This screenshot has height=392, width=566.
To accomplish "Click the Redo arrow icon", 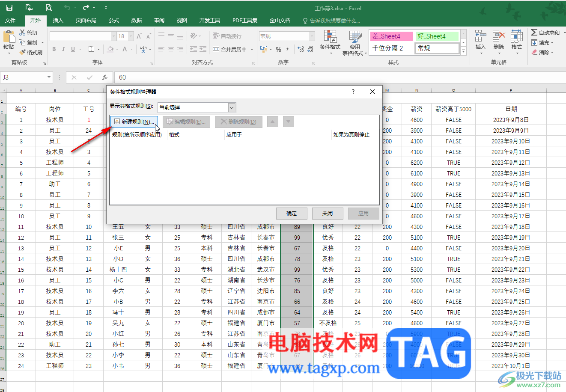I will point(86,8).
